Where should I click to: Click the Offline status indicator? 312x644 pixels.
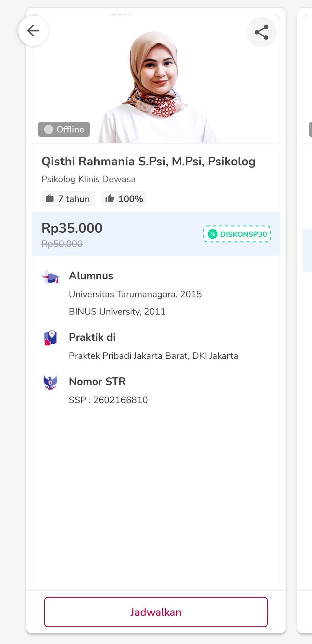coord(64,129)
